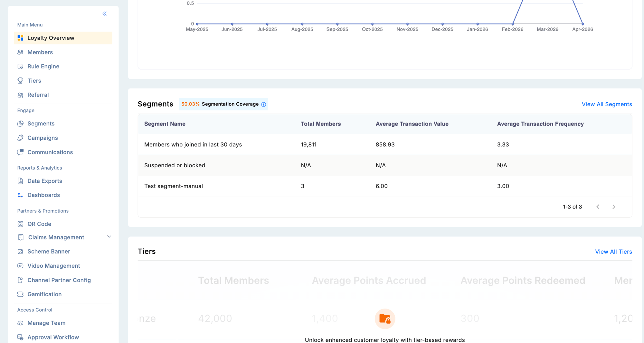The image size is (644, 343).
Task: Click the Tiers trophy icon
Action: click(20, 81)
